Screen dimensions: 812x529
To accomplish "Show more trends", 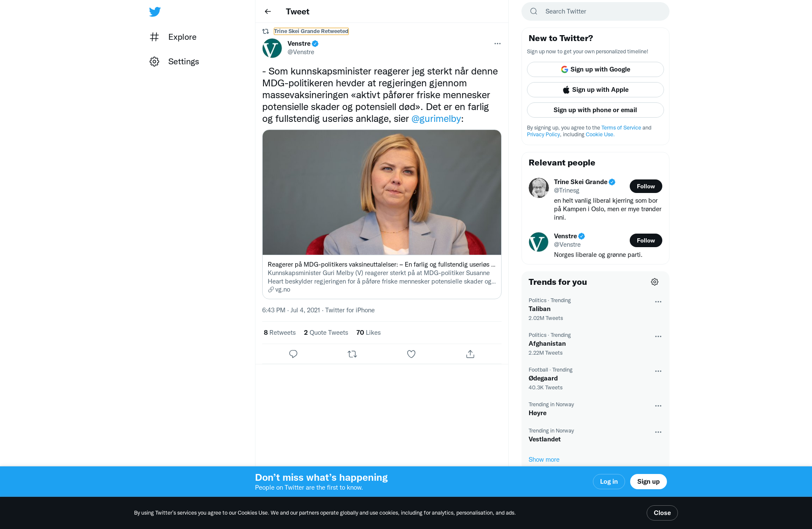I will pyautogui.click(x=544, y=460).
